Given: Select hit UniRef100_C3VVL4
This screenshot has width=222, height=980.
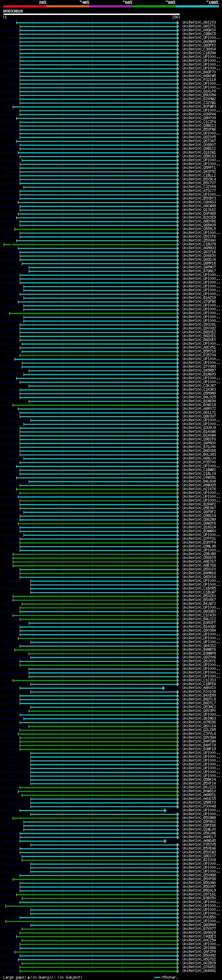Looking at the screenshot, I should (x=199, y=734).
